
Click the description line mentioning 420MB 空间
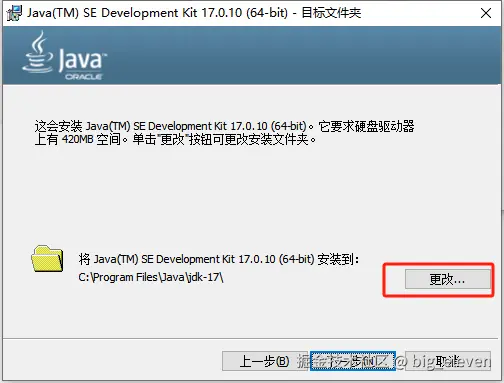click(x=175, y=139)
